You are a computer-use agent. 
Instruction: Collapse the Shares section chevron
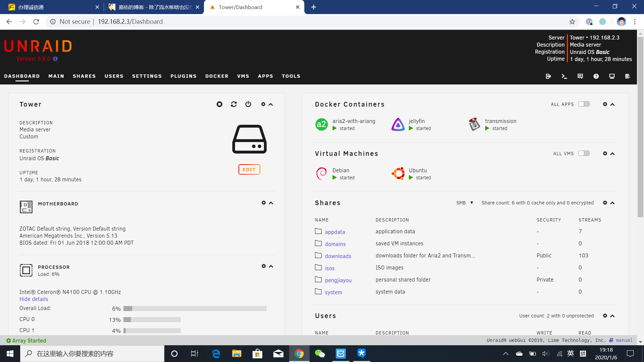pos(612,203)
